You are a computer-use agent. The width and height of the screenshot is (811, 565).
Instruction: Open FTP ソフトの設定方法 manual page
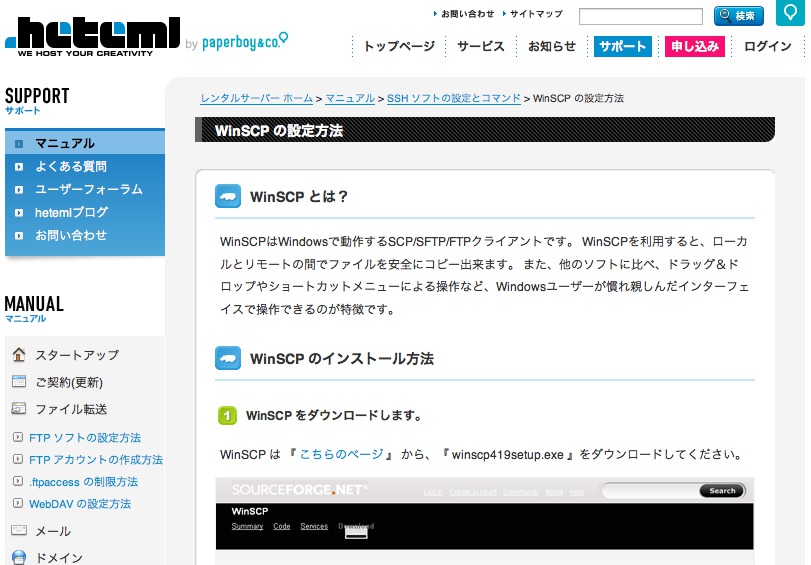[85, 438]
